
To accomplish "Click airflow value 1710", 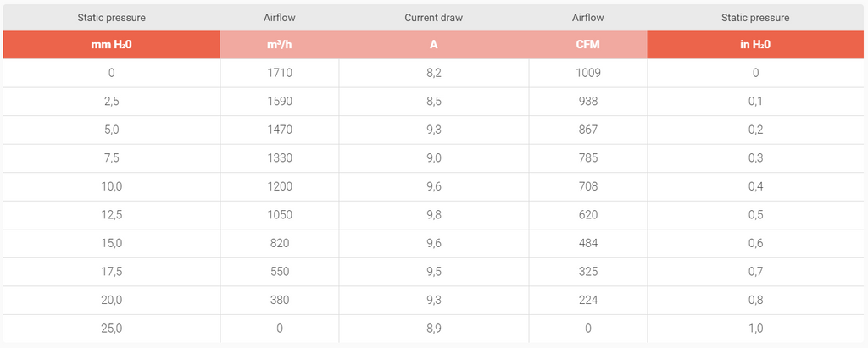I will tap(280, 73).
